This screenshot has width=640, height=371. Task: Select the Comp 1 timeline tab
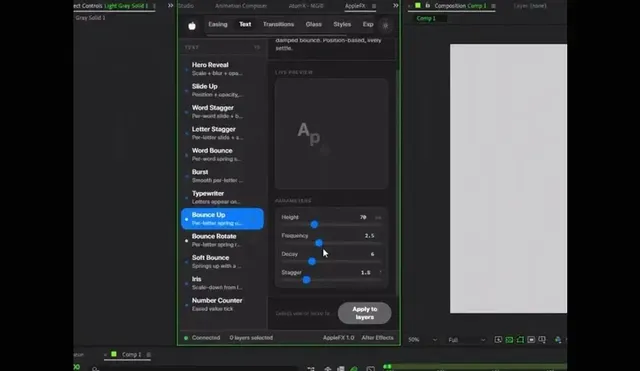[131, 354]
